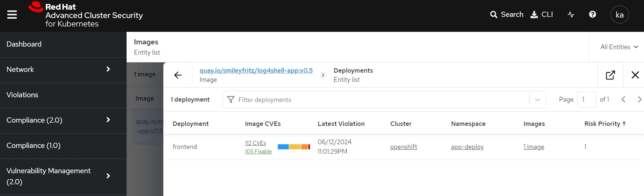Click the CVE severity color bar
Image resolution: width=644 pixels, height=196 pixels.
point(293,147)
